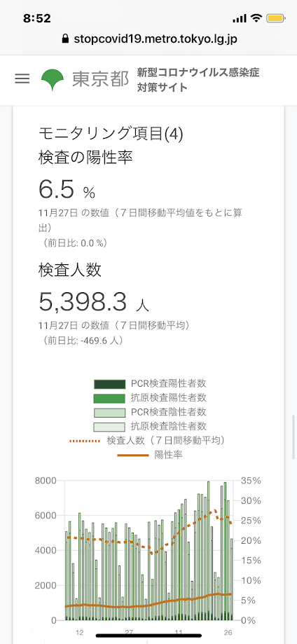The width and height of the screenshot is (297, 644).
Task: Tap the tallest bar in the chart
Action: click(208, 550)
